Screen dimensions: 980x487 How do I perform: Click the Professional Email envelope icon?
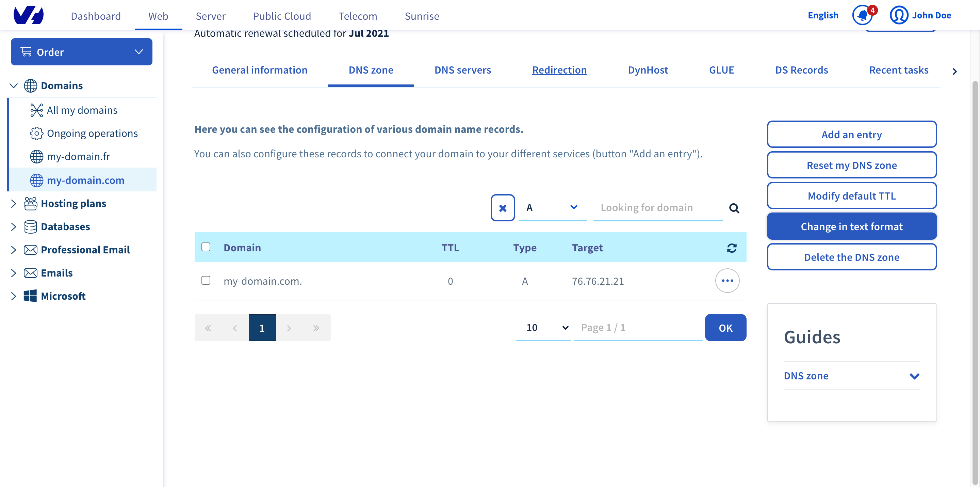(30, 250)
